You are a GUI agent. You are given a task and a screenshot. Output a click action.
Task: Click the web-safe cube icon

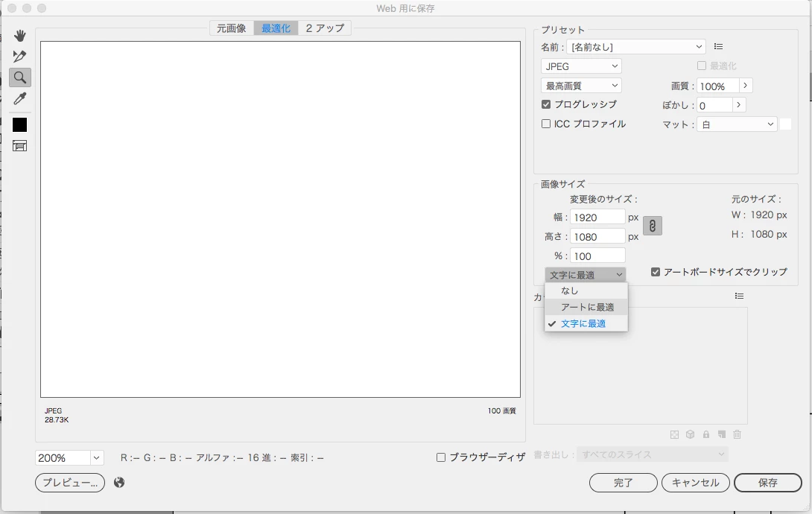pyautogui.click(x=691, y=435)
